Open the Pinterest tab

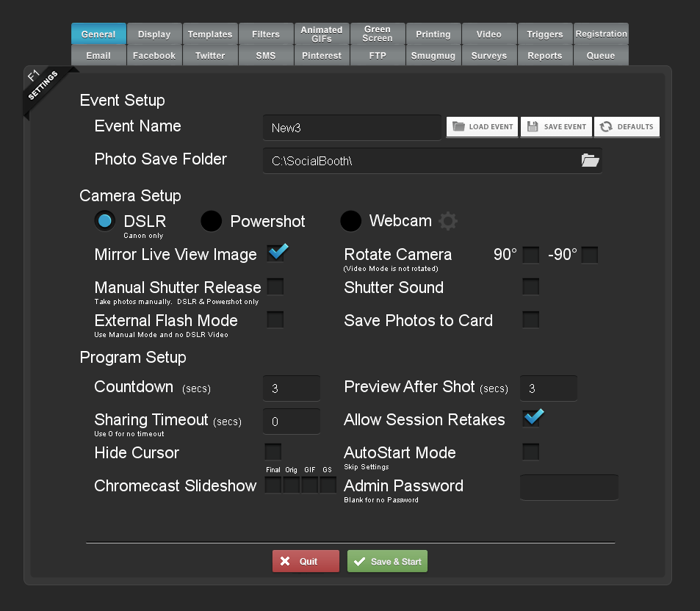click(x=322, y=55)
